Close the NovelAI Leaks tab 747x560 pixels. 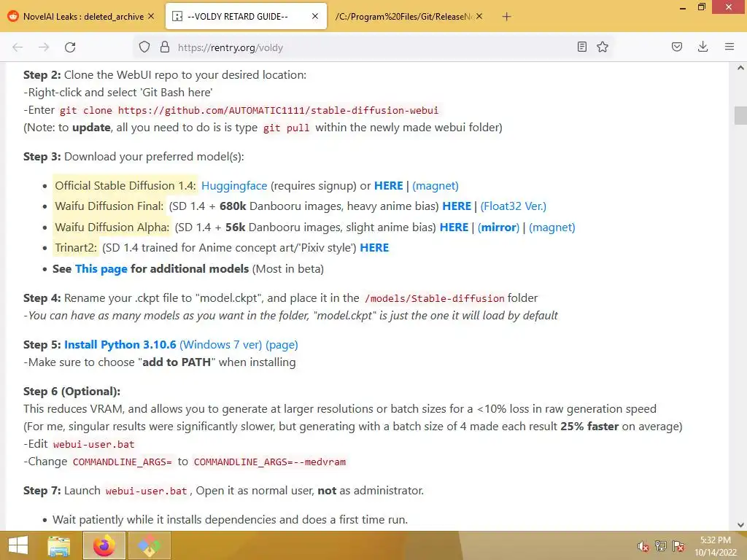151,16
